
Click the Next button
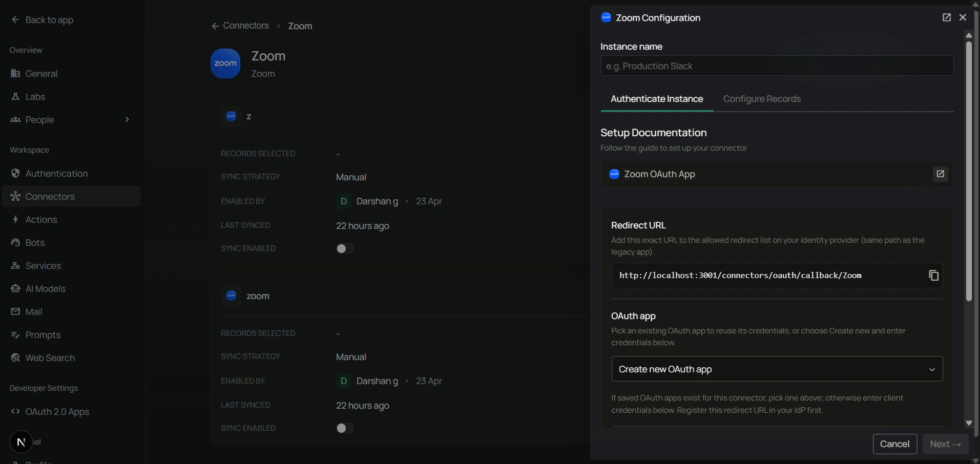(945, 444)
